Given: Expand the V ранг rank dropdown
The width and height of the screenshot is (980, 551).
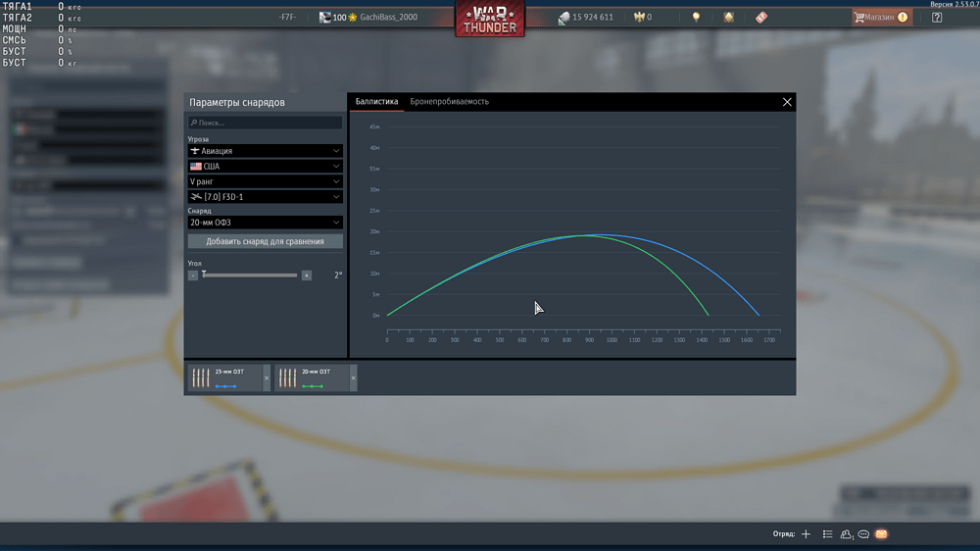Looking at the screenshot, I should click(x=266, y=181).
